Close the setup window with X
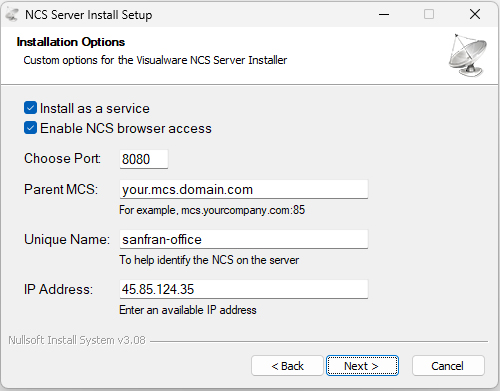The height and width of the screenshot is (391, 500). [x=475, y=14]
